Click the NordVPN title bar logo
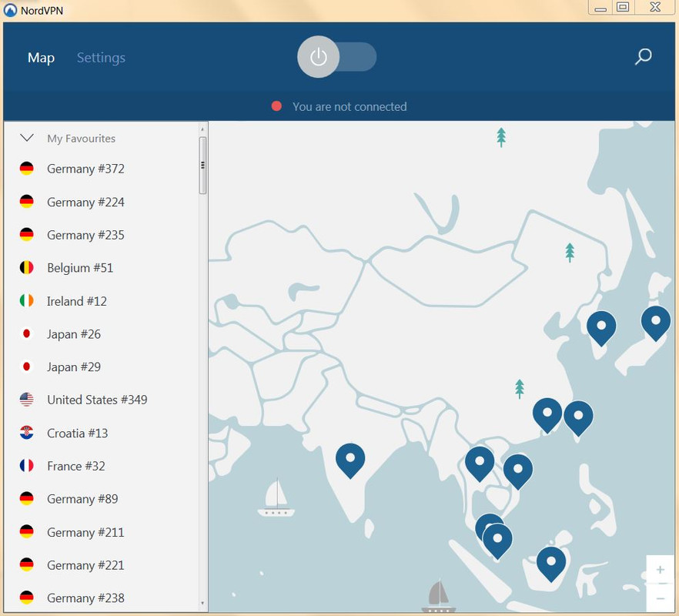679x616 pixels. [10, 11]
